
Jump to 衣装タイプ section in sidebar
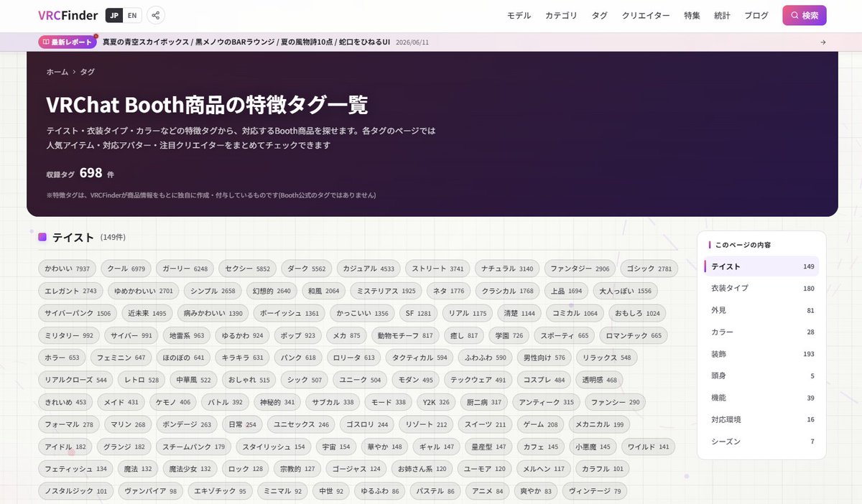(761, 288)
